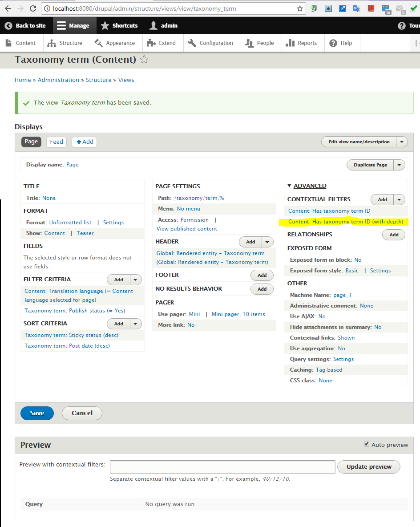Open the People admin section
The width and height of the screenshot is (420, 527).
click(x=261, y=43)
